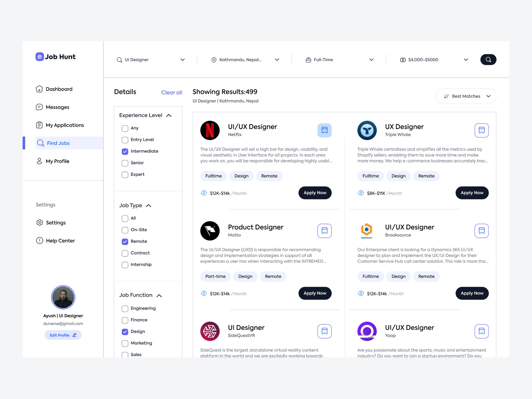Check the Internship job type checkbox

[125, 265]
